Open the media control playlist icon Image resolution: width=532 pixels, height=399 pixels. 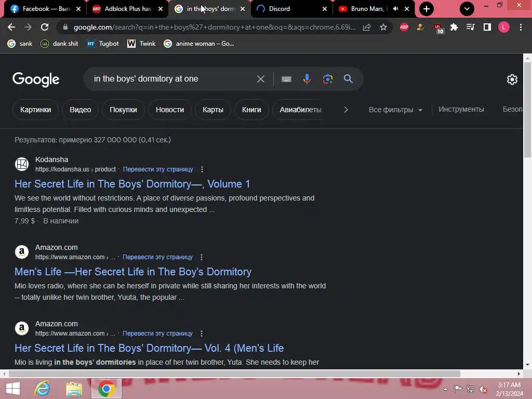471,27
